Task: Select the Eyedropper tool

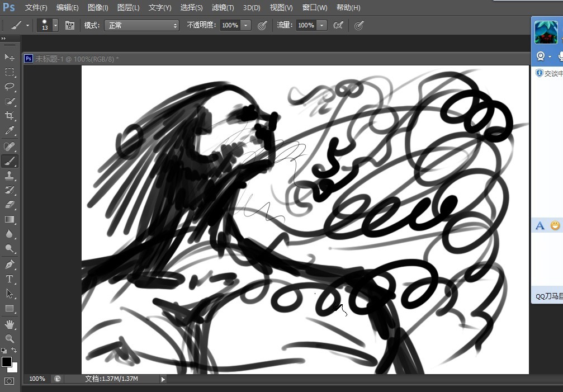Action: [10, 130]
